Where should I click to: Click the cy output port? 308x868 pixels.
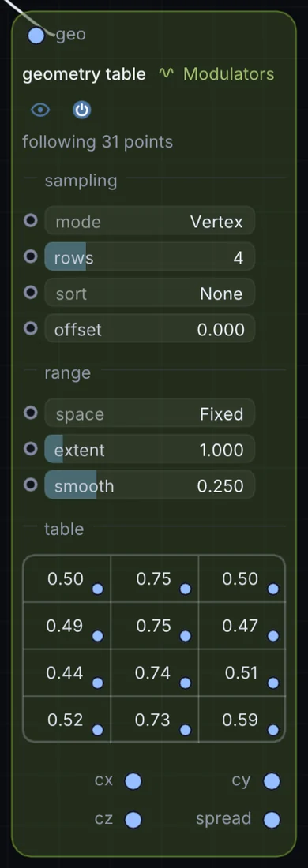(272, 782)
